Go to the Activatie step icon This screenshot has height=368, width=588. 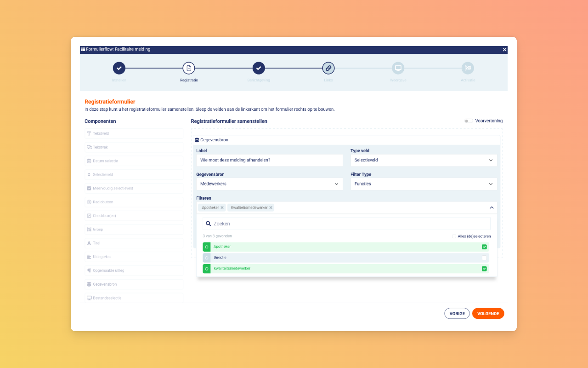(x=468, y=68)
